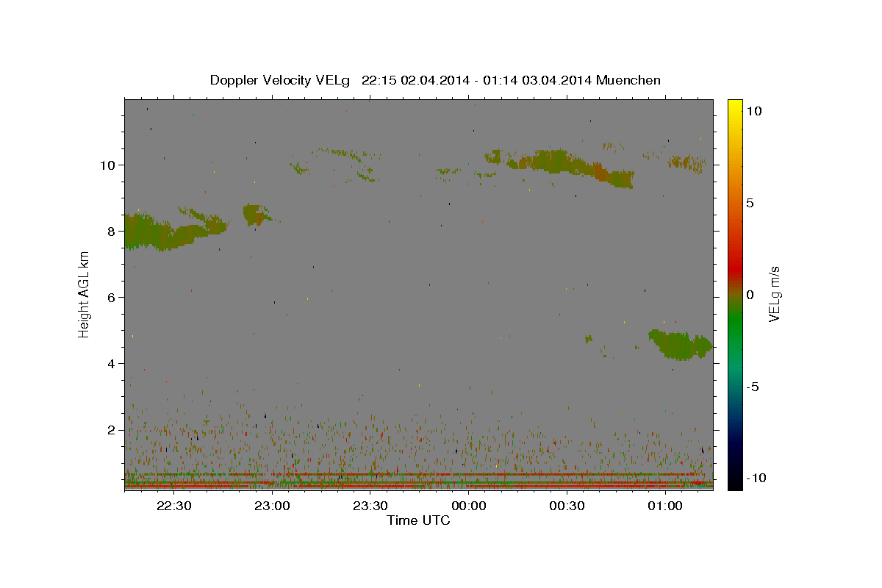Click the 'Height AGL km' axis label
The width and height of the screenshot is (882, 588).
click(x=85, y=295)
